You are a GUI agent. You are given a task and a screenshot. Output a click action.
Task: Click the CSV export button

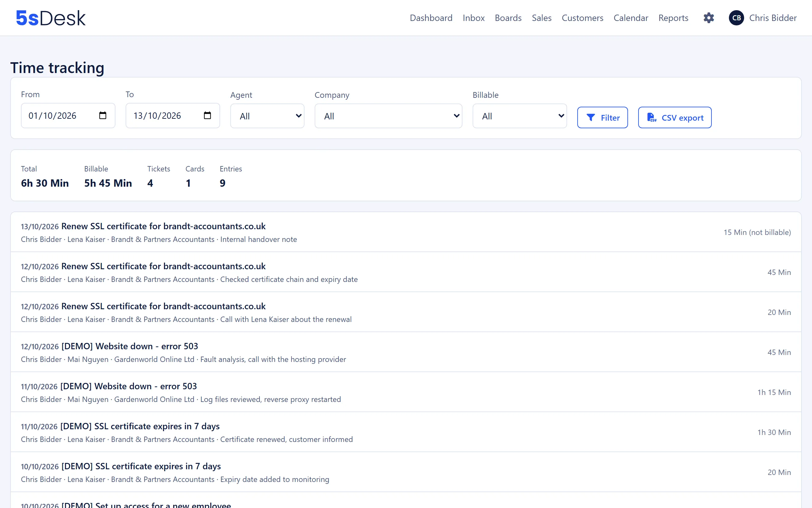click(674, 117)
